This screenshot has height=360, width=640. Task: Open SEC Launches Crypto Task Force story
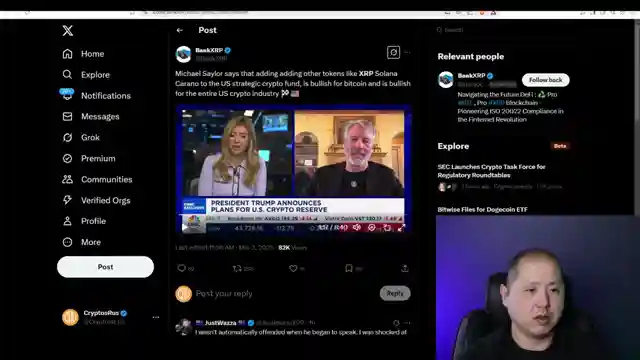(491, 171)
